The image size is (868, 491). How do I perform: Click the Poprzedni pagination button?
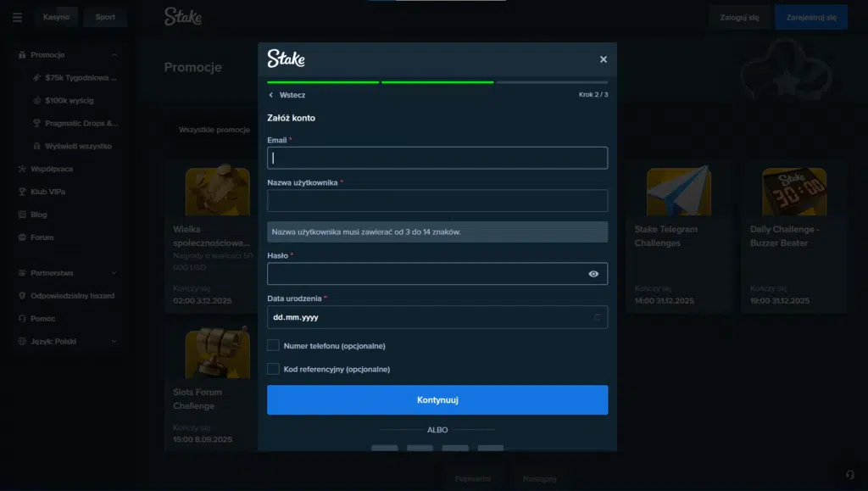pos(473,478)
